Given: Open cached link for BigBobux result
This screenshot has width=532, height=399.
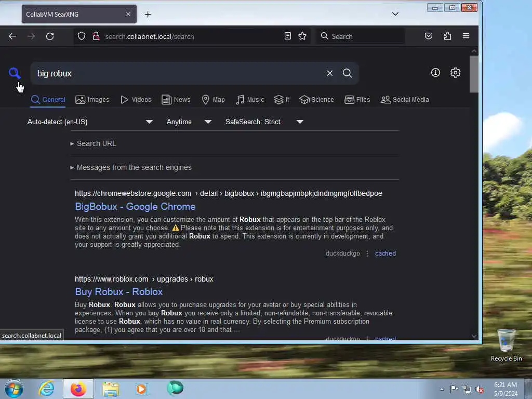Looking at the screenshot, I should point(385,254).
